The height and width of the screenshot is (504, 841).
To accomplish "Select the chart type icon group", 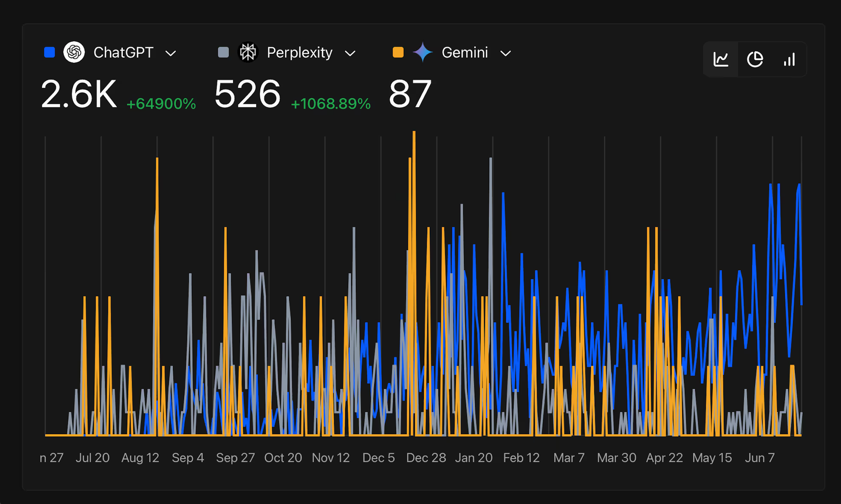I will tap(755, 59).
